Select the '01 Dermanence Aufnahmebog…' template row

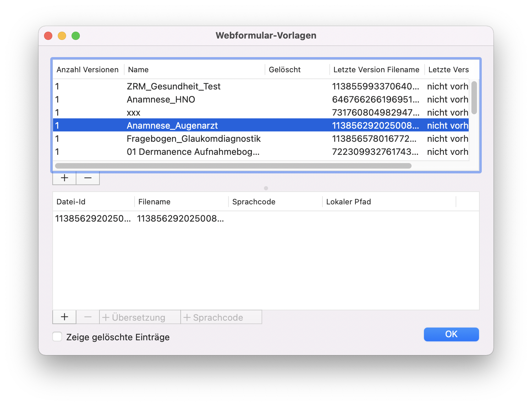(261, 152)
